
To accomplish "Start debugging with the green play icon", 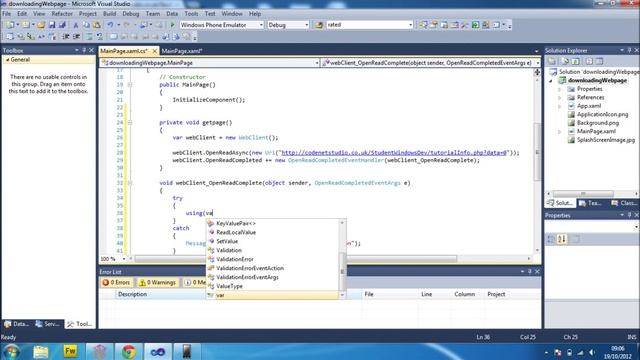I will 172,25.
